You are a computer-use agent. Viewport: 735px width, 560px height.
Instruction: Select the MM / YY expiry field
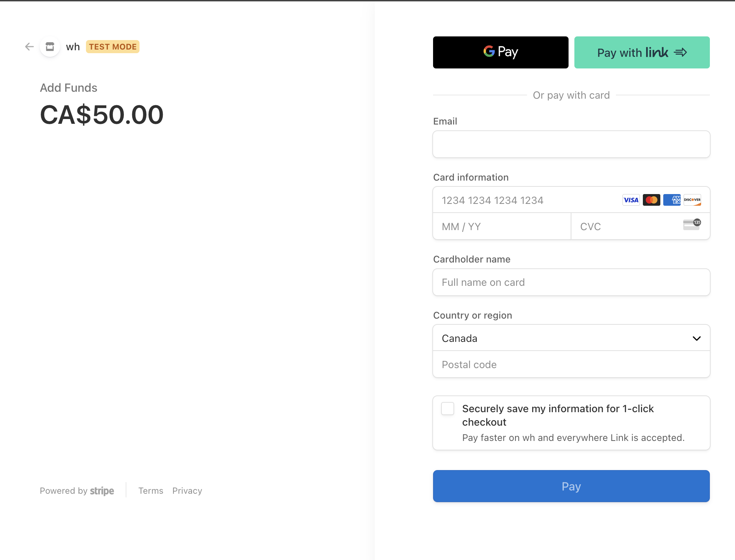[x=501, y=226]
